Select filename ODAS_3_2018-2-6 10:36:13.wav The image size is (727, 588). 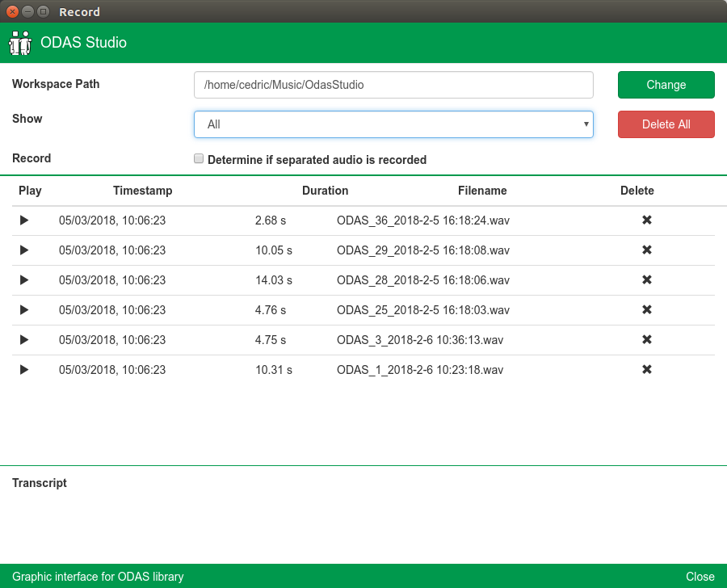pyautogui.click(x=420, y=340)
